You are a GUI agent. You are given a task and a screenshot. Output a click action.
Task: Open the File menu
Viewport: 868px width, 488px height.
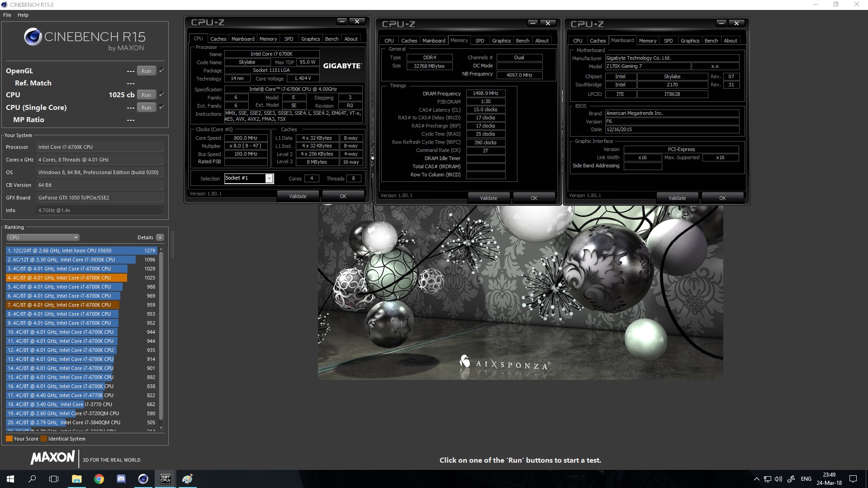coord(7,15)
